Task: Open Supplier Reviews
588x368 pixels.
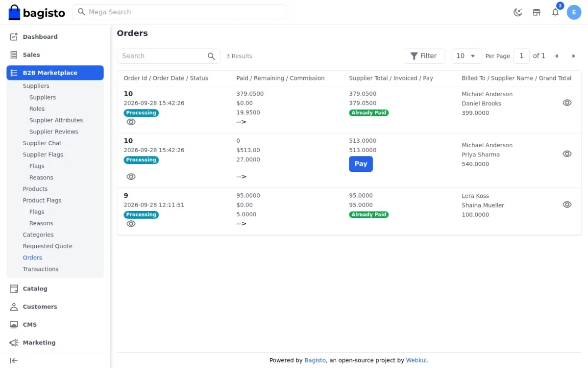Action: pos(53,131)
